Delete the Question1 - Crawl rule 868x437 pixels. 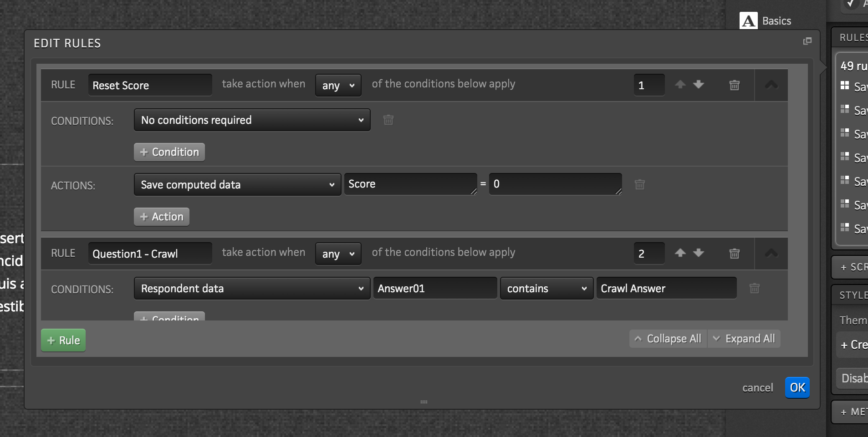tap(734, 254)
